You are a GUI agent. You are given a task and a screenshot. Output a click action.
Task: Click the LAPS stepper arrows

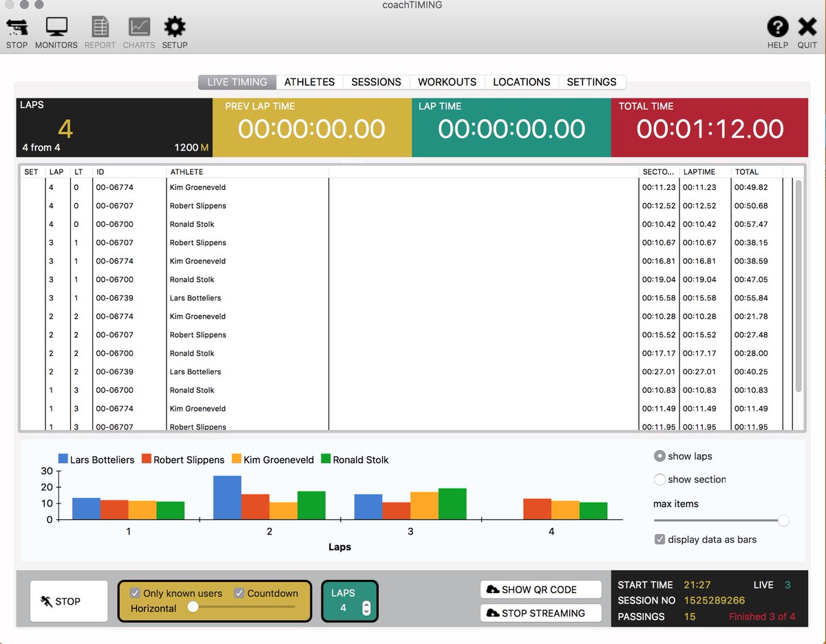366,608
